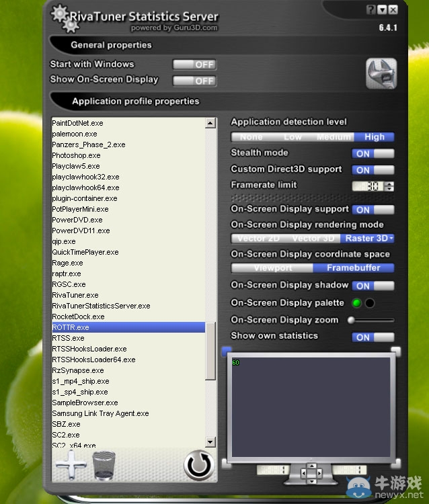Select Viewport coordinate space
The image size is (429, 504).
click(273, 268)
